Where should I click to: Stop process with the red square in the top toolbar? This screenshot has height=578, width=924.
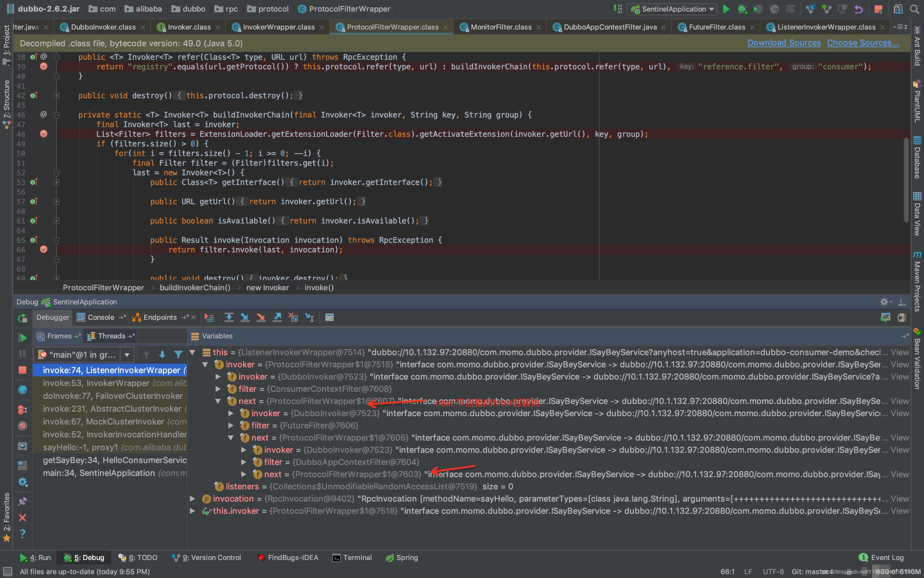point(878,9)
